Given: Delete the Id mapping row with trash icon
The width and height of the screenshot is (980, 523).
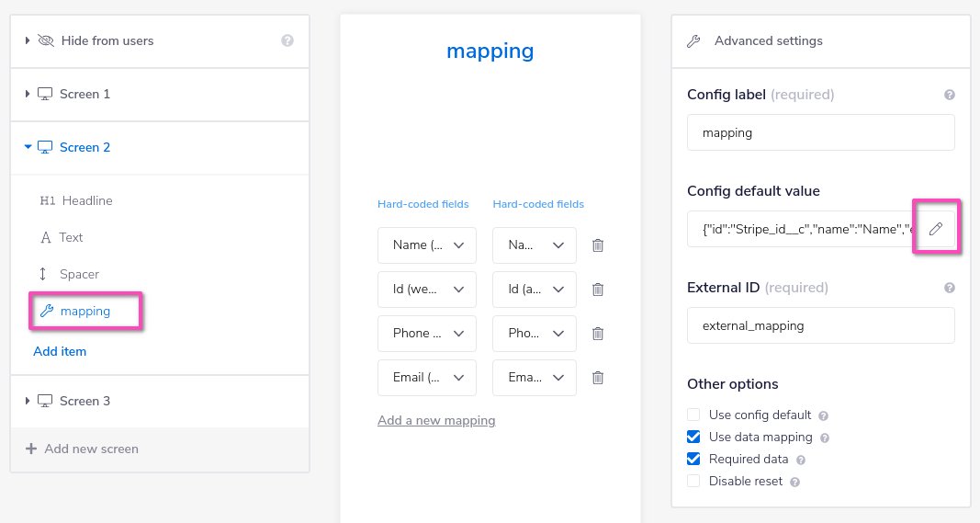Looking at the screenshot, I should click(598, 290).
